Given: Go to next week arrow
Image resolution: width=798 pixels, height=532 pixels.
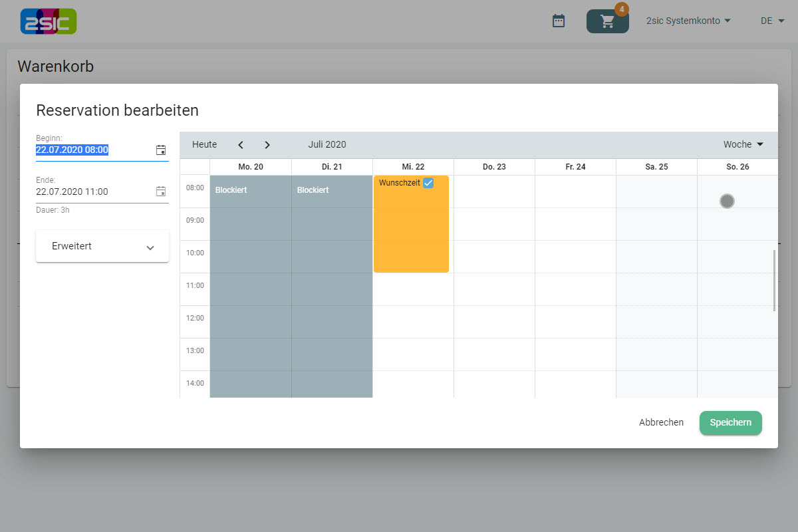Looking at the screenshot, I should [267, 145].
